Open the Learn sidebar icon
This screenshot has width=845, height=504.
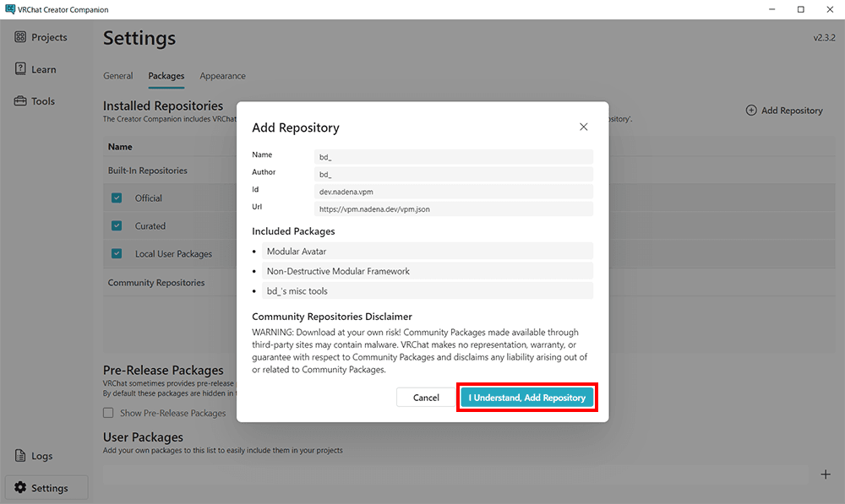tap(20, 68)
